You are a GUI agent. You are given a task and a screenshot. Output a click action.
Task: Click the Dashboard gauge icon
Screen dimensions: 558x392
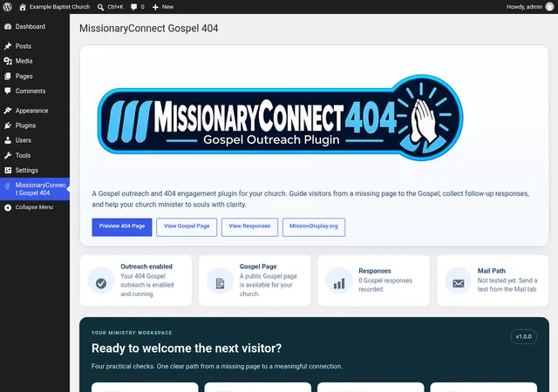coord(8,27)
